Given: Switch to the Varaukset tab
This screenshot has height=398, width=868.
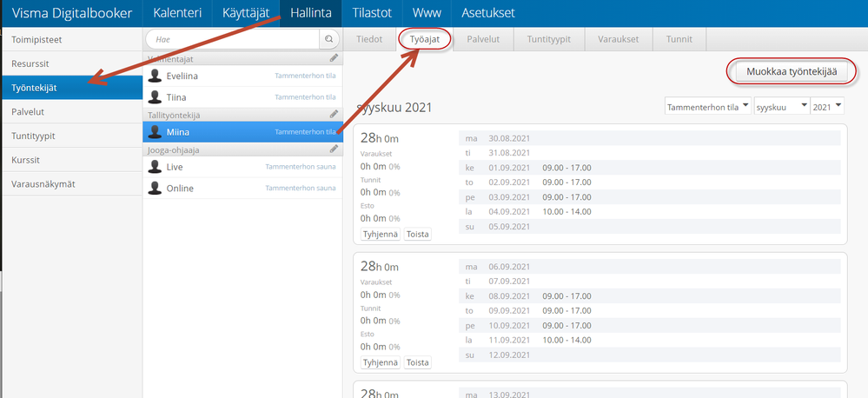Looking at the screenshot, I should (618, 40).
